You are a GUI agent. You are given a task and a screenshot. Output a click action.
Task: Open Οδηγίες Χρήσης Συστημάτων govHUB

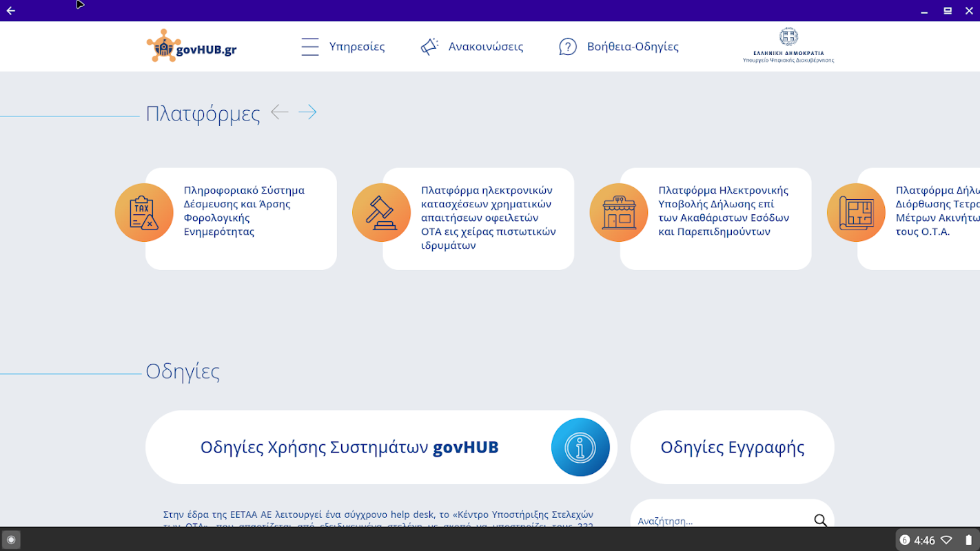point(381,448)
